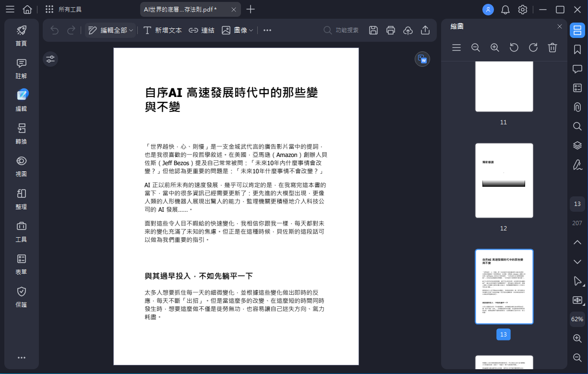Rotate thumbnail counterclockwise icon
588x374 pixels.
point(514,48)
